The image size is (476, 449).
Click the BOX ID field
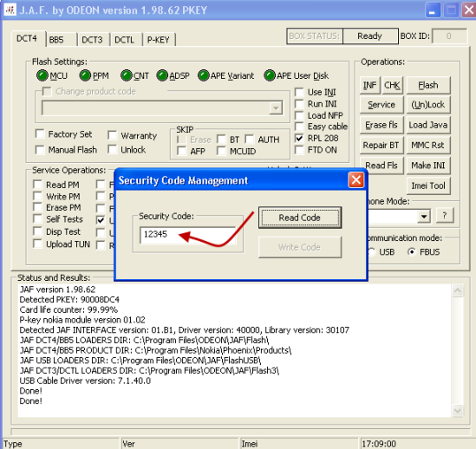(449, 36)
